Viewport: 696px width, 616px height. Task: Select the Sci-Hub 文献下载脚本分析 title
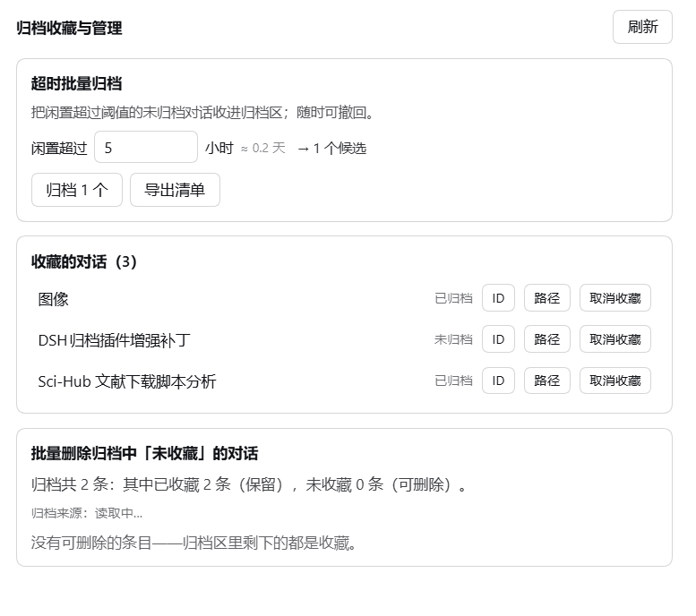pos(127,381)
